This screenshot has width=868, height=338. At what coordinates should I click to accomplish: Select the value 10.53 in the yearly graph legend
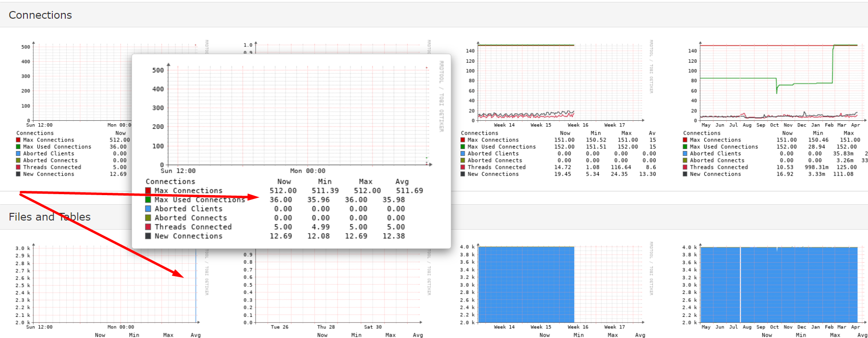[785, 168]
